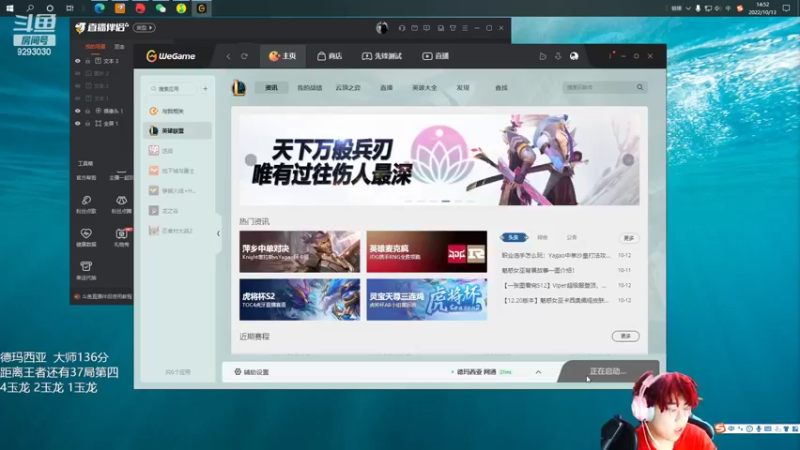
Task: Open the 12.20版本 news headline
Action: (555, 301)
